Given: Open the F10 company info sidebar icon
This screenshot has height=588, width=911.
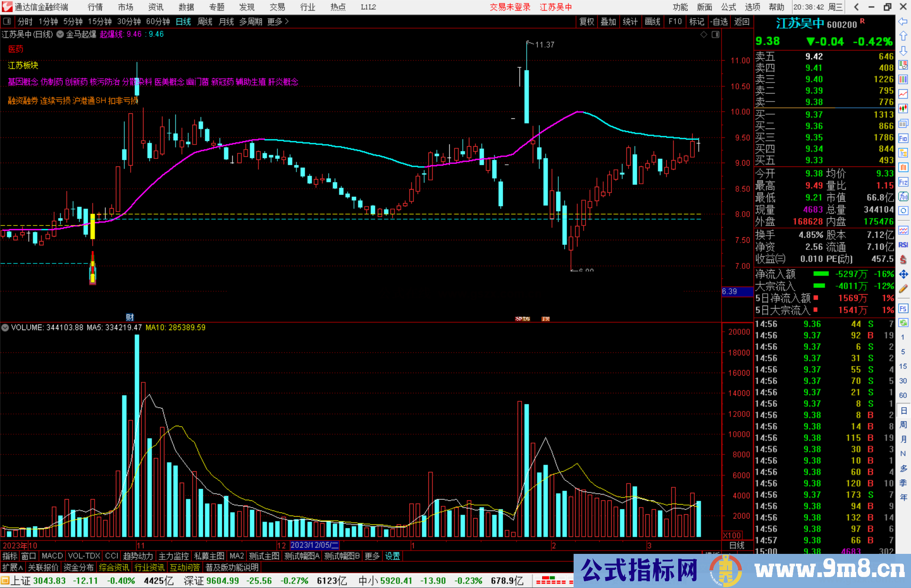Looking at the screenshot, I should 903,138.
